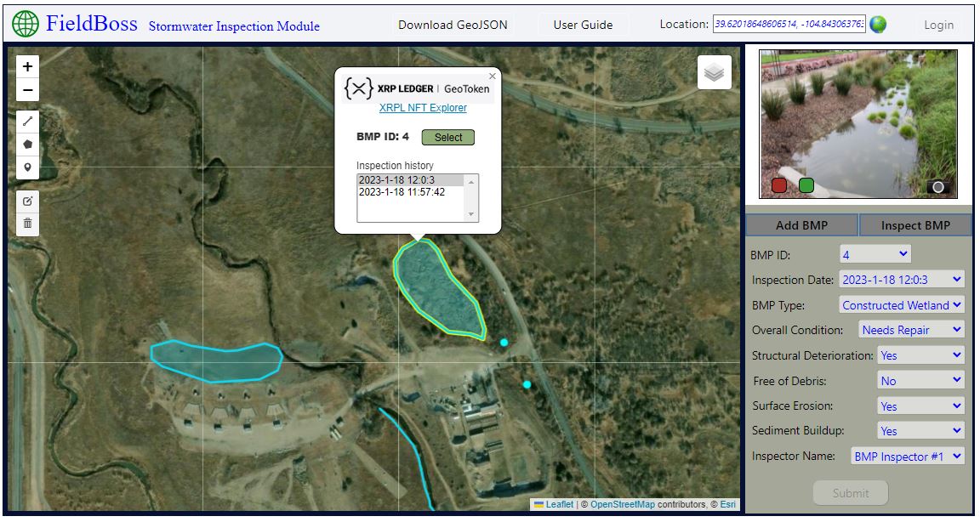Select the marker placement tool

coord(27,167)
